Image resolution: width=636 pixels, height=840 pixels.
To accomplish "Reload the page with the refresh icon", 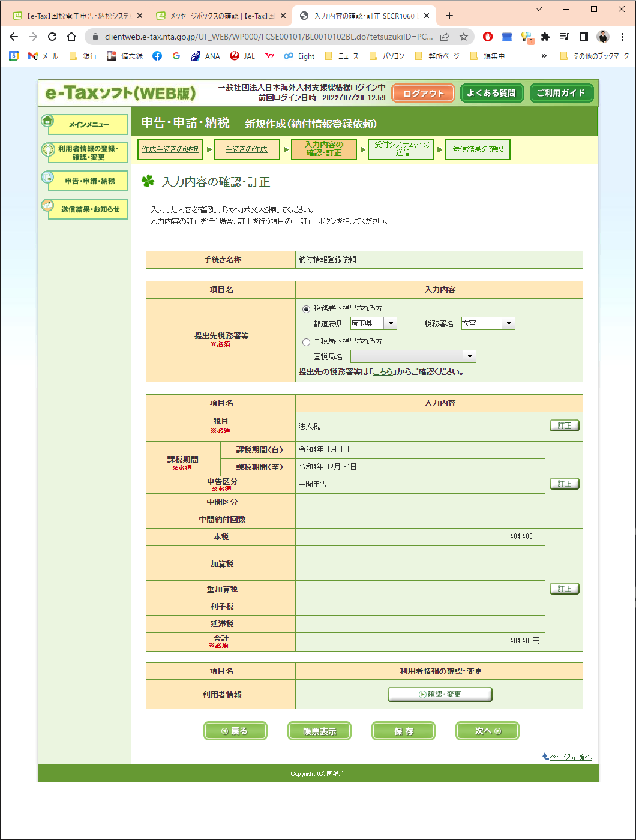I will point(52,37).
